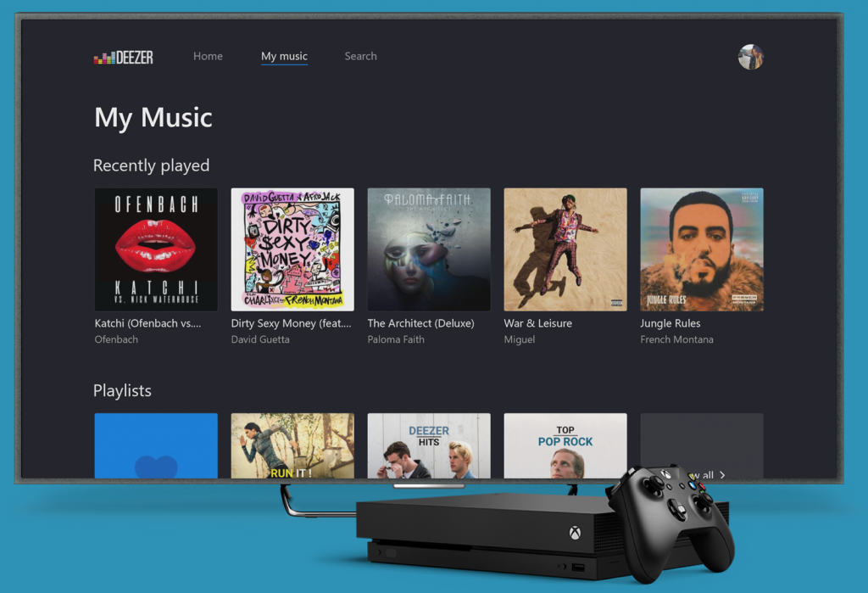Select The Architect Paloma Faith cover
The height and width of the screenshot is (593, 868).
pyautogui.click(x=429, y=249)
